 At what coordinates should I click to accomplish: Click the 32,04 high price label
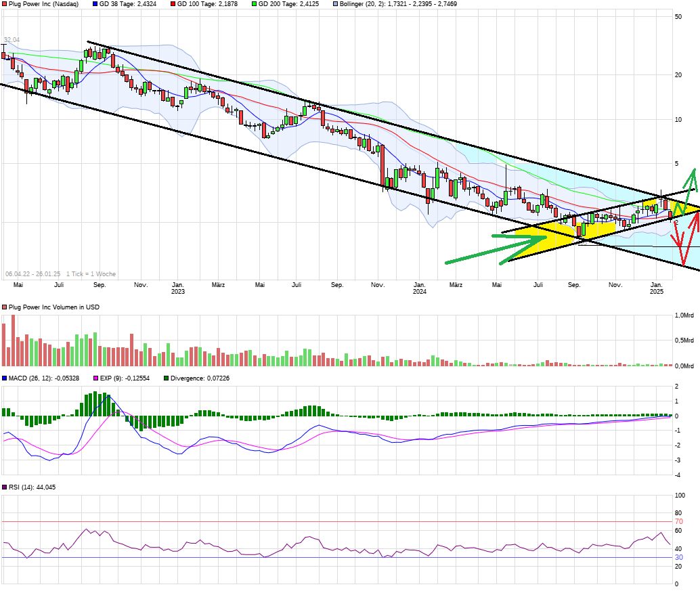(x=12, y=40)
